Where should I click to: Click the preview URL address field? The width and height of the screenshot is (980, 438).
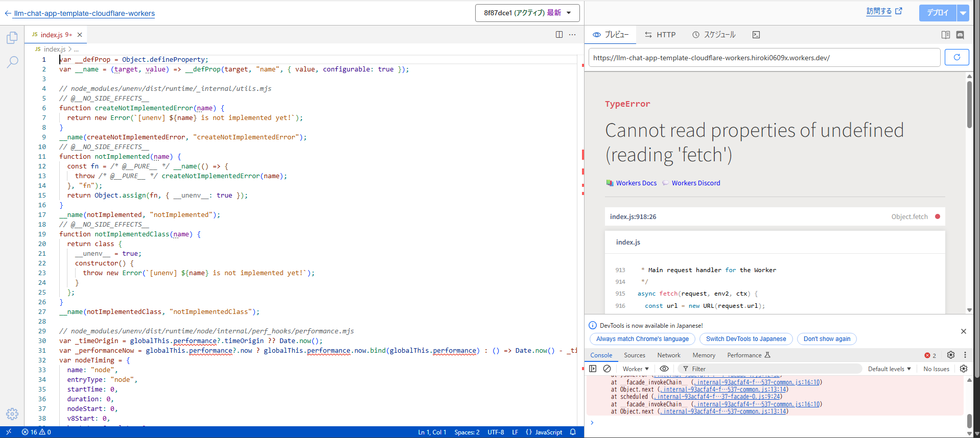(764, 58)
